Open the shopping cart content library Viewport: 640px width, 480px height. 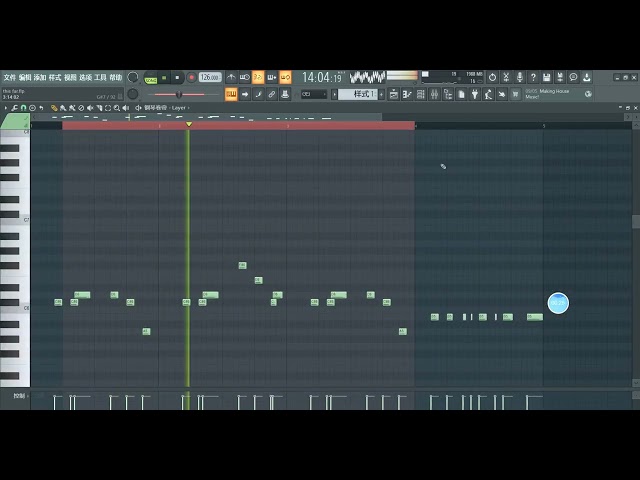pyautogui.click(x=516, y=94)
